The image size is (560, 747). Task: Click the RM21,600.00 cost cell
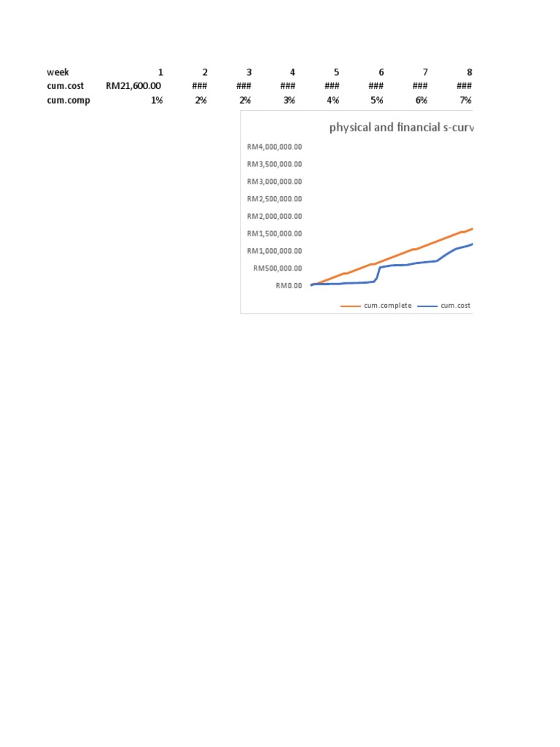click(x=133, y=86)
